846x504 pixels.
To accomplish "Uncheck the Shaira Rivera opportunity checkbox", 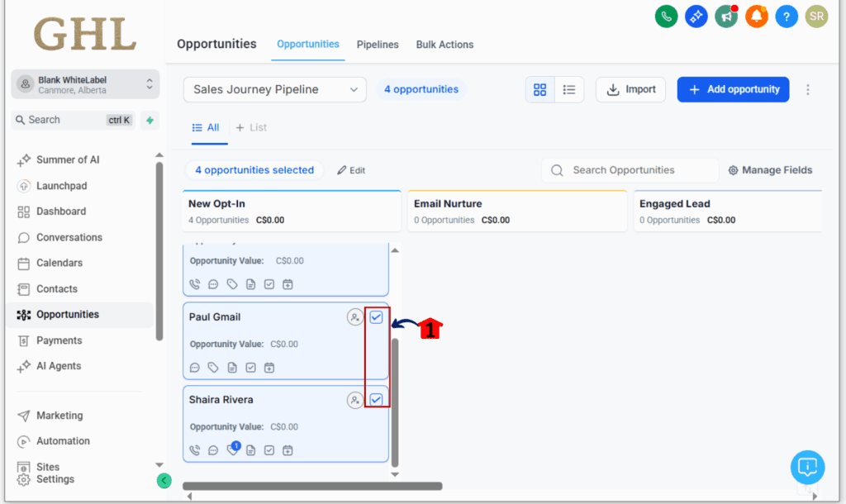I will click(377, 400).
